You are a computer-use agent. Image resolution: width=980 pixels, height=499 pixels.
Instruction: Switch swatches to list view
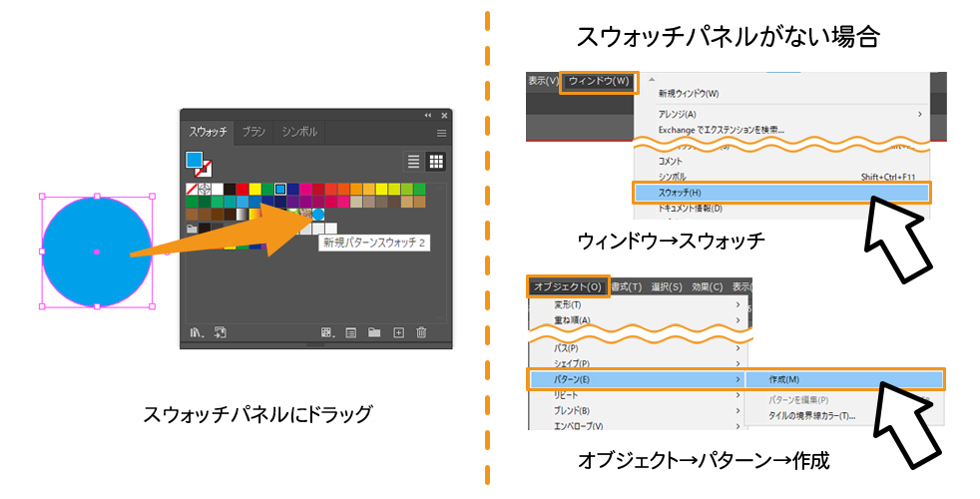pos(414,162)
